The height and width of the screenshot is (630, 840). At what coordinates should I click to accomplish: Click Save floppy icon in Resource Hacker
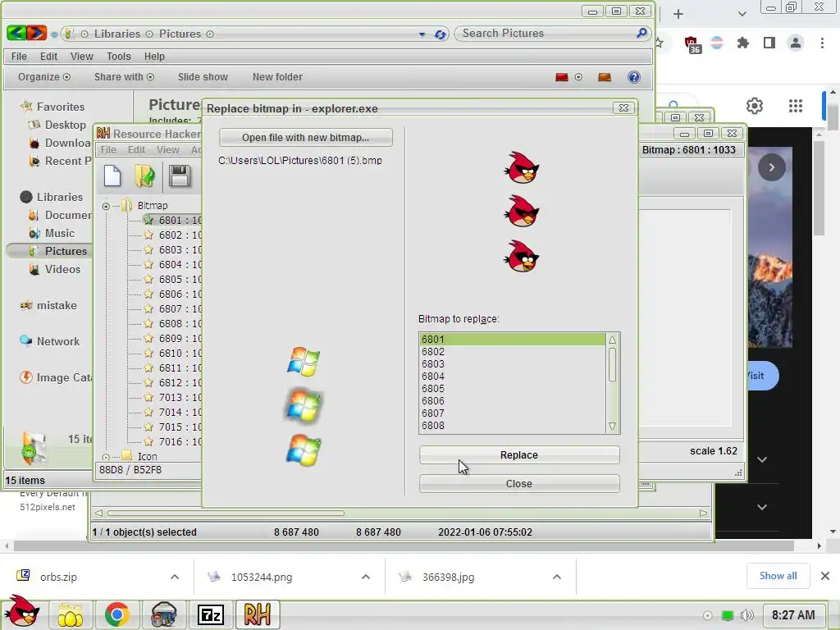pyautogui.click(x=180, y=176)
